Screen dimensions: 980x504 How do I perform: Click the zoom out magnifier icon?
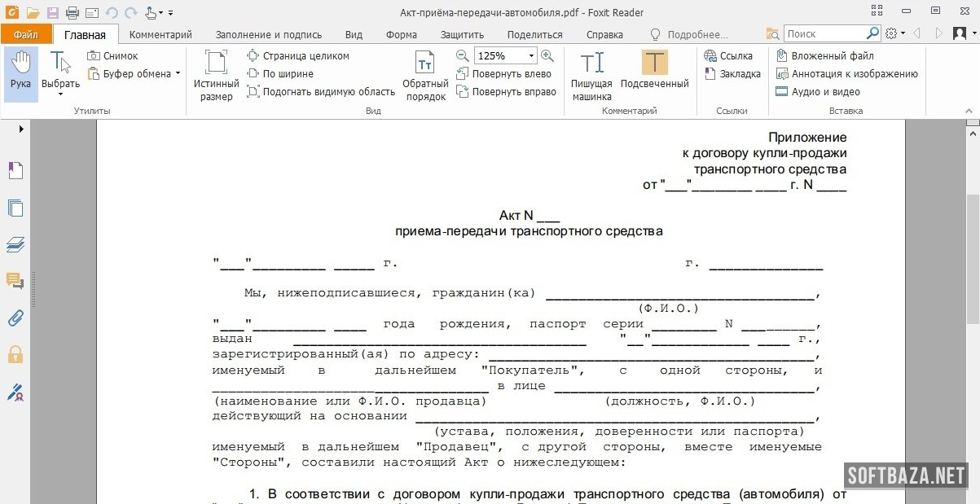coord(462,55)
